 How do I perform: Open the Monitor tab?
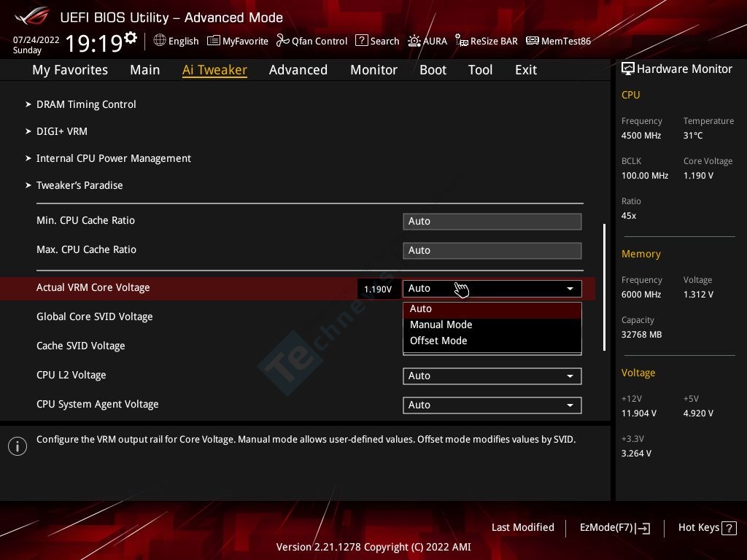pos(374,70)
